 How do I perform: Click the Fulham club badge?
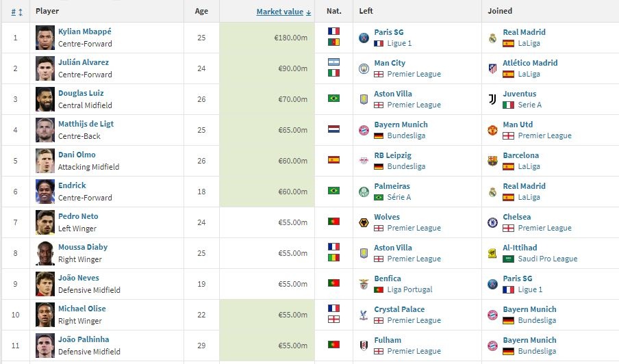(x=364, y=346)
